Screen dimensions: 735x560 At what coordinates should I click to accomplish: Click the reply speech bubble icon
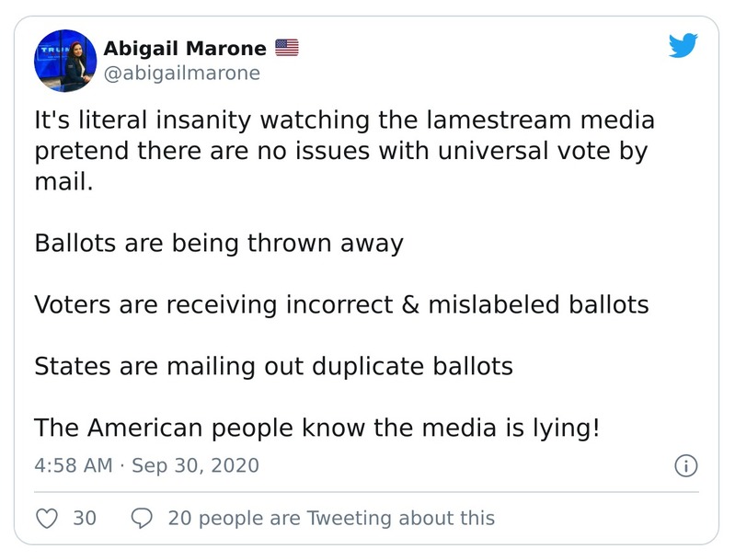pyautogui.click(x=142, y=519)
